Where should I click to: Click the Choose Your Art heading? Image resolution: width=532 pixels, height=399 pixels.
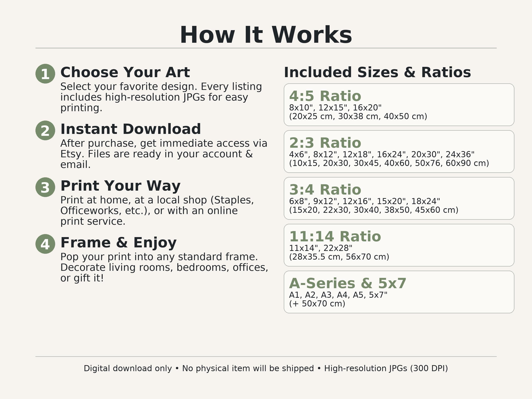click(x=125, y=72)
